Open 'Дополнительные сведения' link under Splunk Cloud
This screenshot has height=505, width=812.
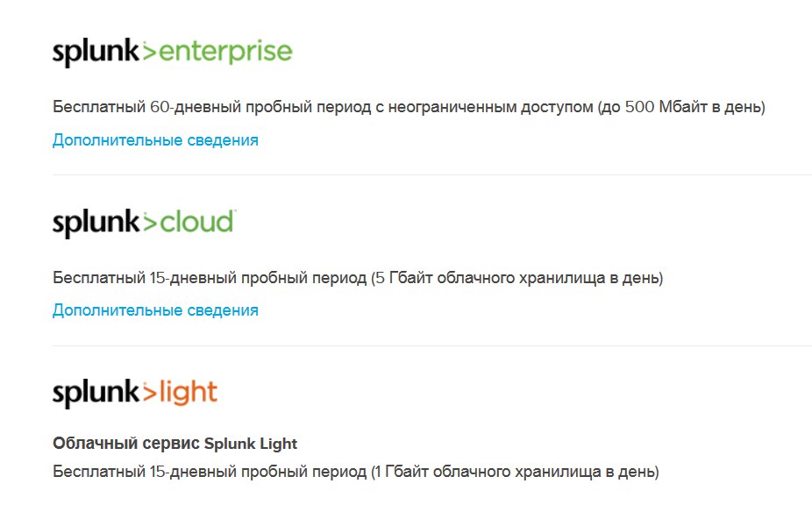(x=155, y=310)
